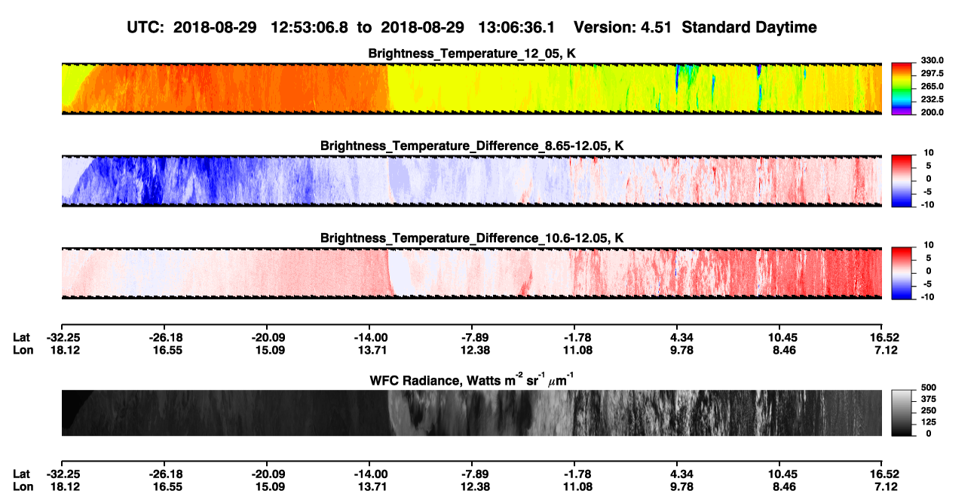Click the WFC Radiance grayscale image strip
Viewport: 980px width, 503px height.
tap(471, 413)
